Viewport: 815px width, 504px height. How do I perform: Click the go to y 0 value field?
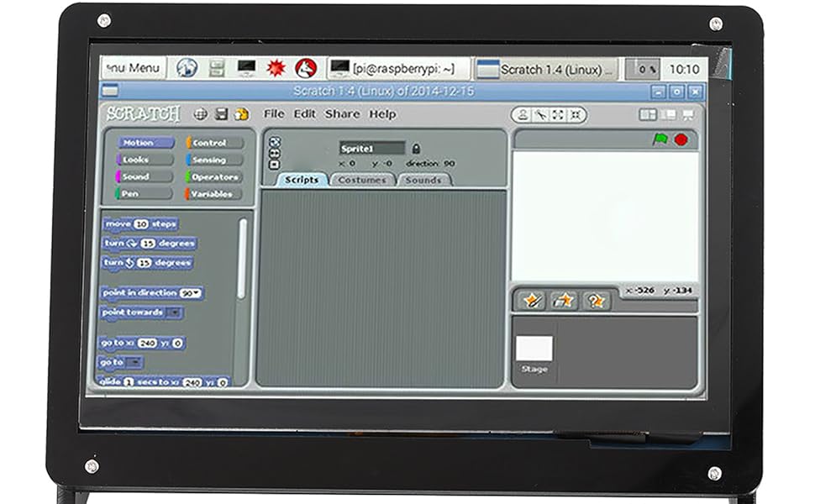pyautogui.click(x=177, y=344)
